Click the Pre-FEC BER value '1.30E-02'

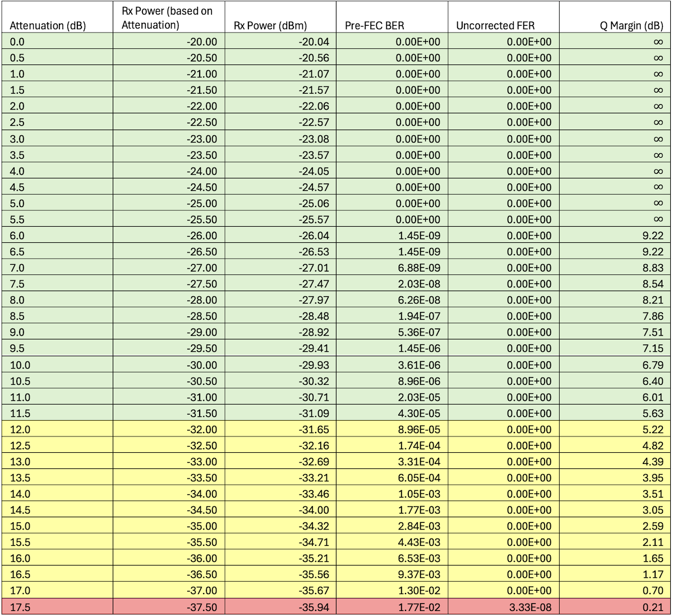392,591
